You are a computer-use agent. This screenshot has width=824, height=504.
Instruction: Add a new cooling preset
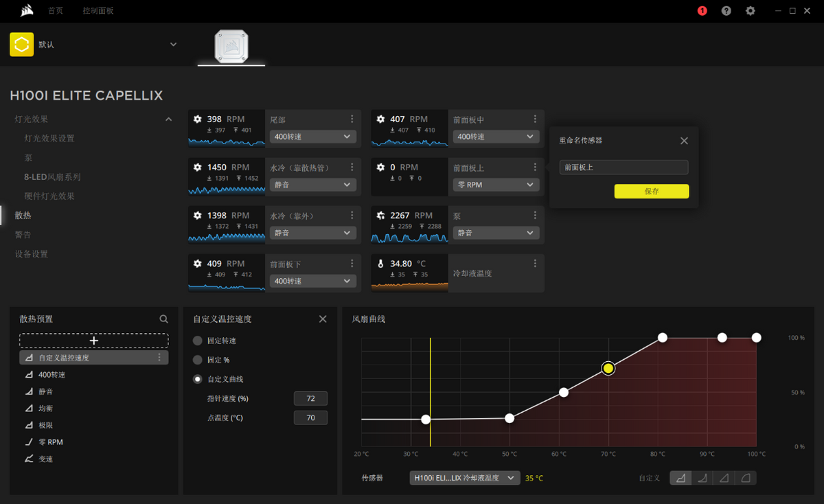(94, 341)
